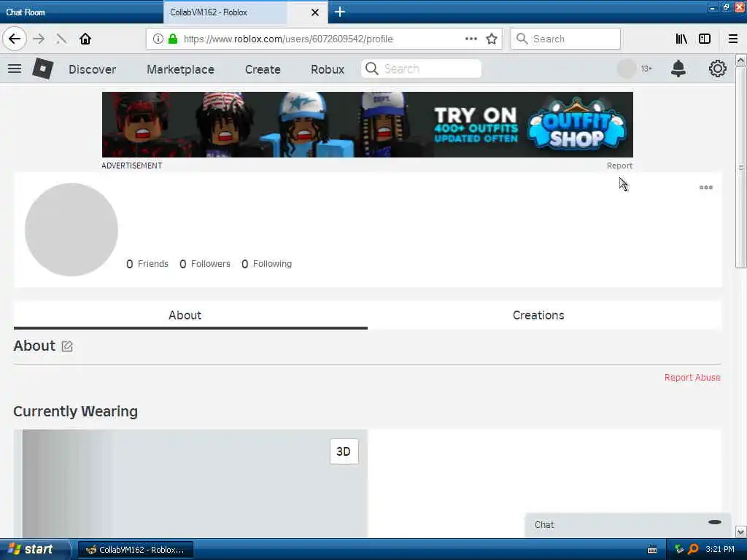Open the Robux page
Screen dimensions: 747x560
pyautogui.click(x=328, y=69)
